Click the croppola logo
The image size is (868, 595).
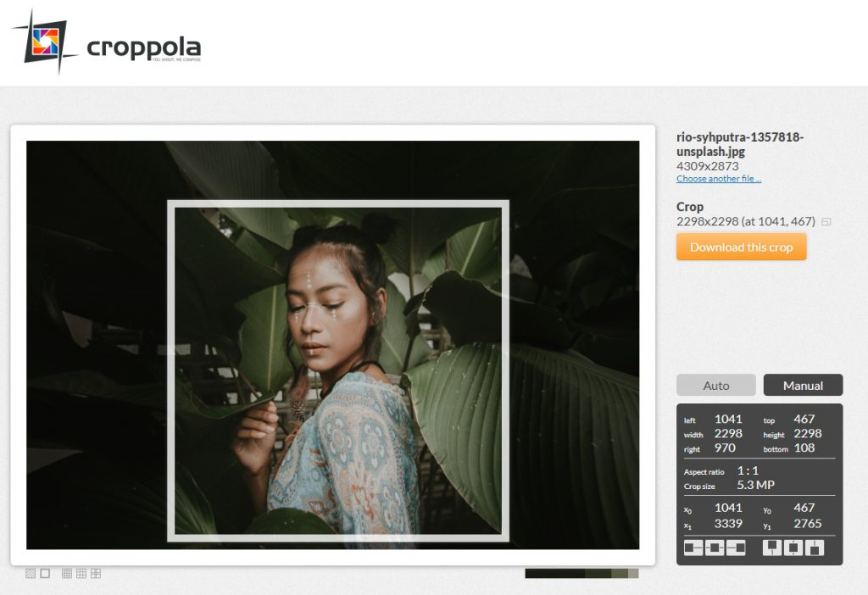[x=108, y=44]
